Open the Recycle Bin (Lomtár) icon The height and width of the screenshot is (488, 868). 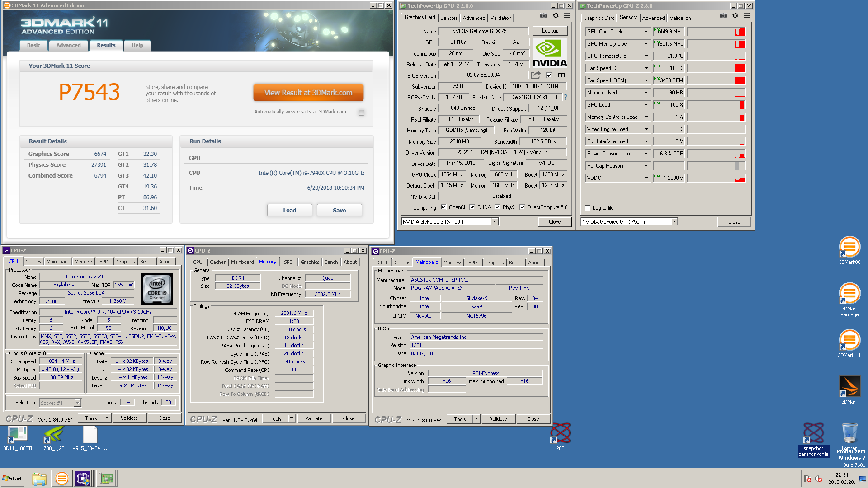click(849, 436)
